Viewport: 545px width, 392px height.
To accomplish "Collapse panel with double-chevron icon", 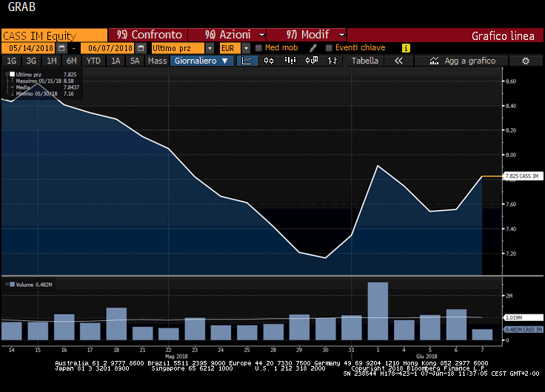I will pyautogui.click(x=398, y=61).
